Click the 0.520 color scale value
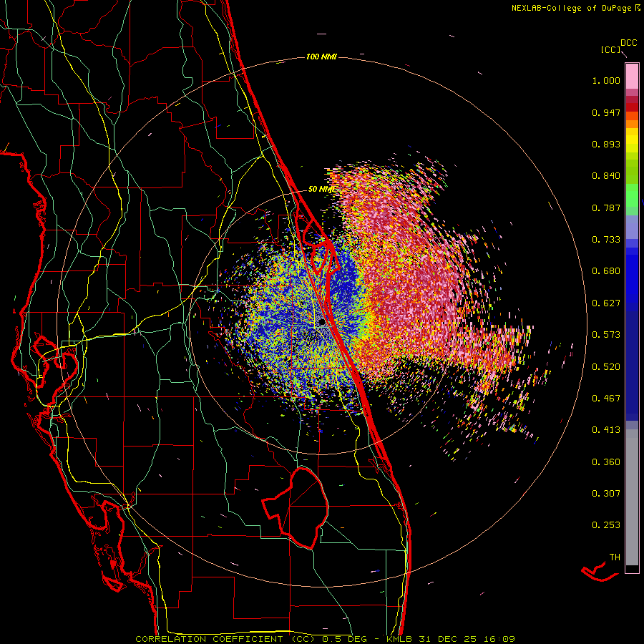The width and height of the screenshot is (644, 644). (x=606, y=367)
